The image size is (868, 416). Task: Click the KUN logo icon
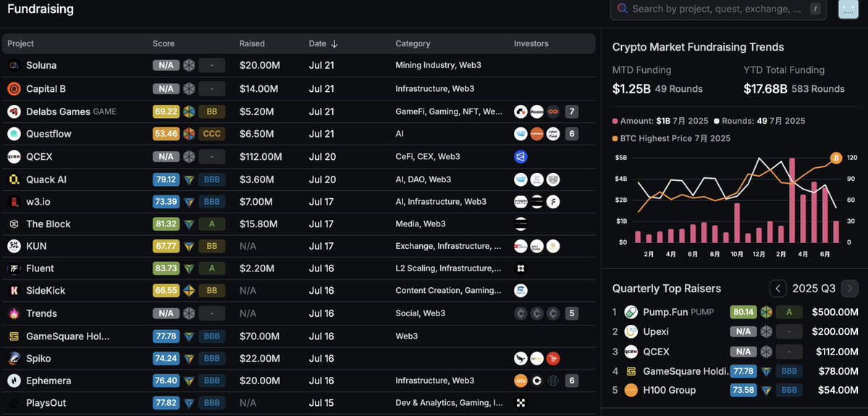(x=14, y=246)
